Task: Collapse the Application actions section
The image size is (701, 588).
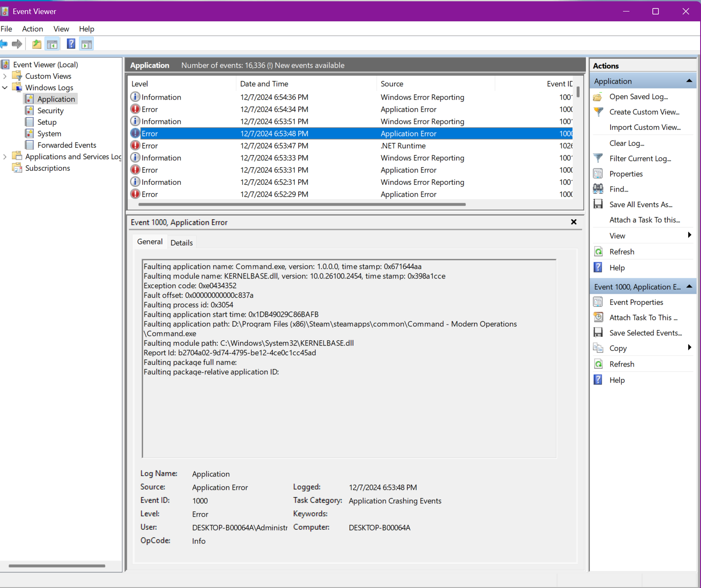Action: click(689, 81)
